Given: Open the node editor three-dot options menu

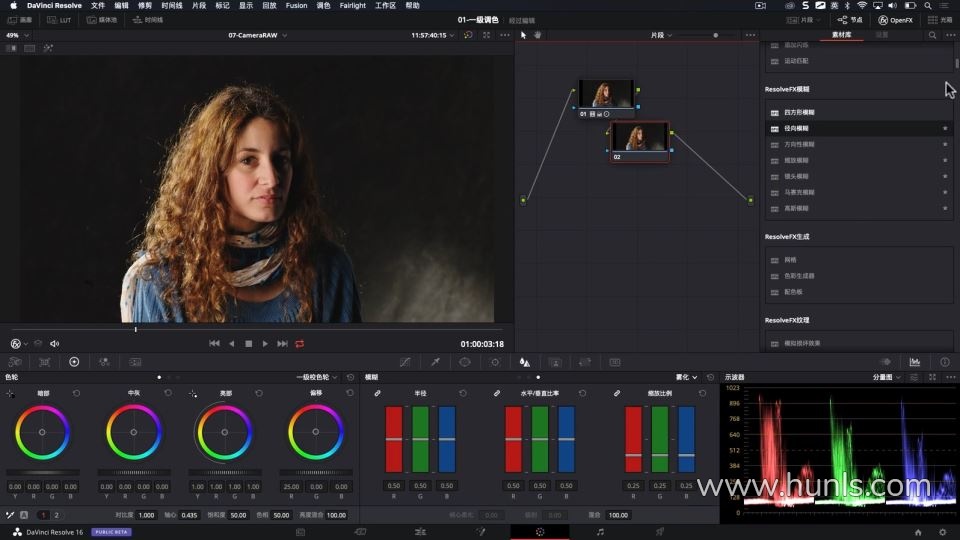Looking at the screenshot, I should coord(751,35).
